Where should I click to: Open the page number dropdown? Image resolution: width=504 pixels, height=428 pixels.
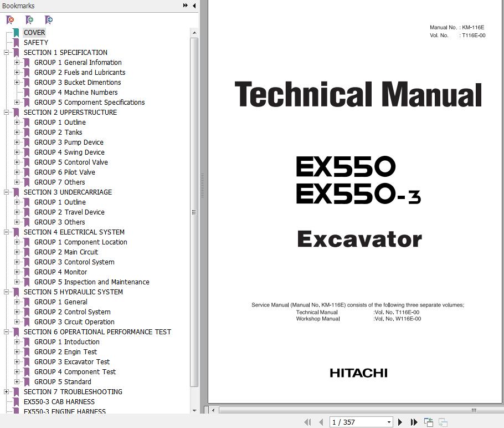[389, 422]
